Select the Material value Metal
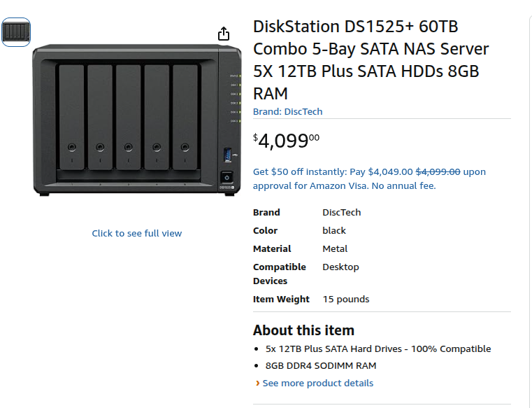The width and height of the screenshot is (532, 408). [x=335, y=248]
